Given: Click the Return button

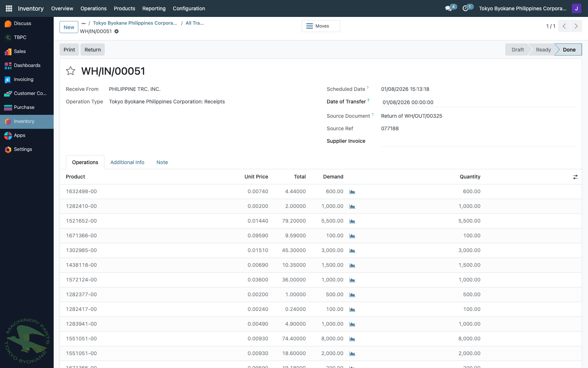Looking at the screenshot, I should pyautogui.click(x=93, y=50).
